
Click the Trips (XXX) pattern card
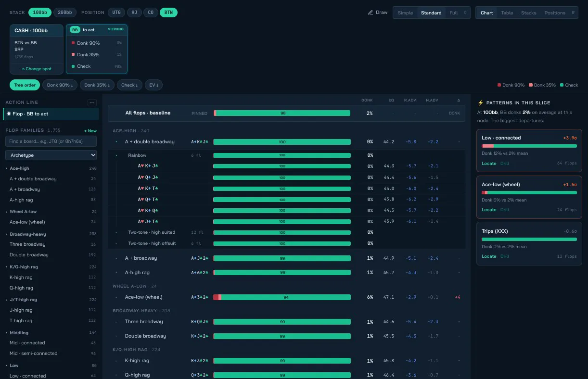click(x=529, y=243)
